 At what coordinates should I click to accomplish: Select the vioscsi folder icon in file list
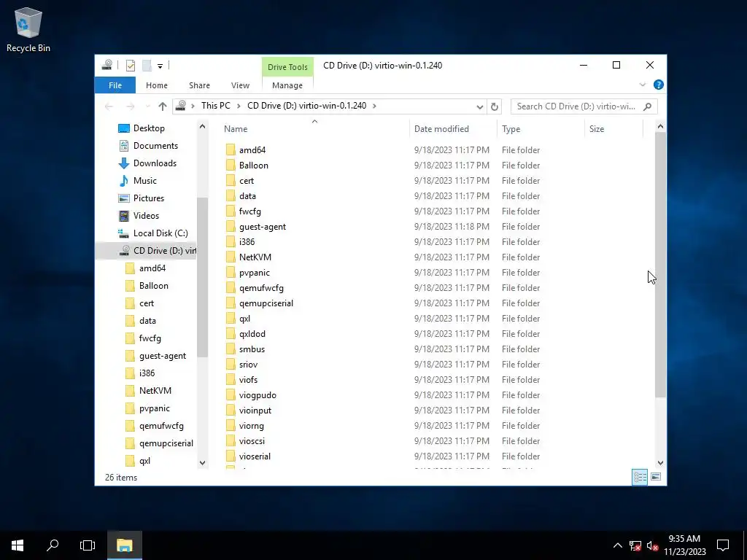(x=231, y=441)
